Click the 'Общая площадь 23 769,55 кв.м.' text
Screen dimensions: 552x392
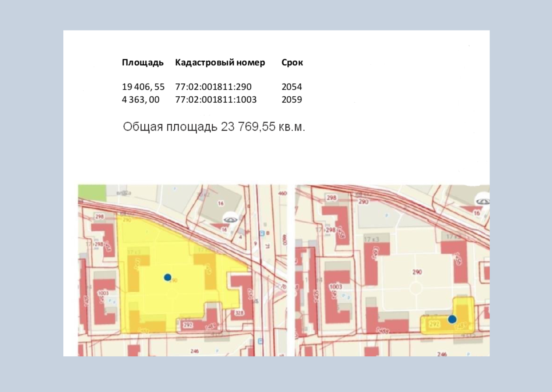tap(214, 127)
